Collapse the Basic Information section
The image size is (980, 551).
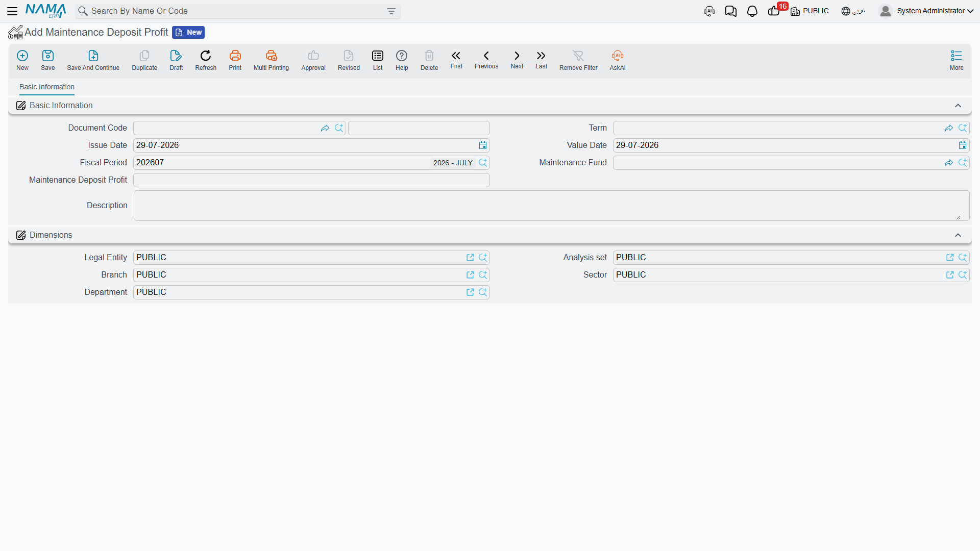(958, 106)
